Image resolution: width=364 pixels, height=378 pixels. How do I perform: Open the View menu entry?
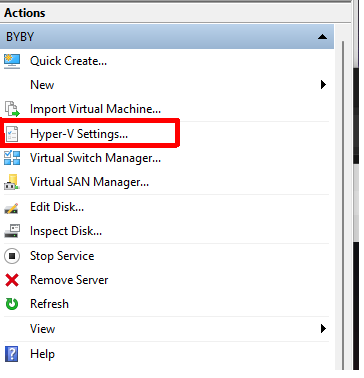pyautogui.click(x=42, y=329)
